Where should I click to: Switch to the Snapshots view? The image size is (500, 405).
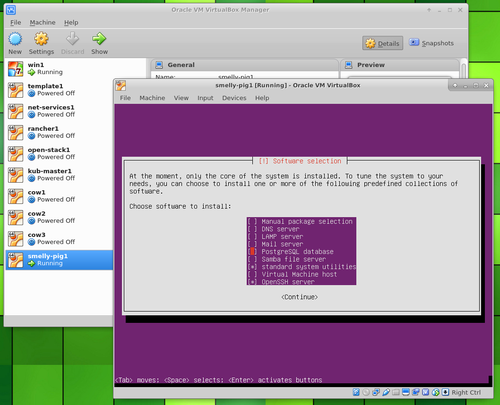(x=431, y=43)
